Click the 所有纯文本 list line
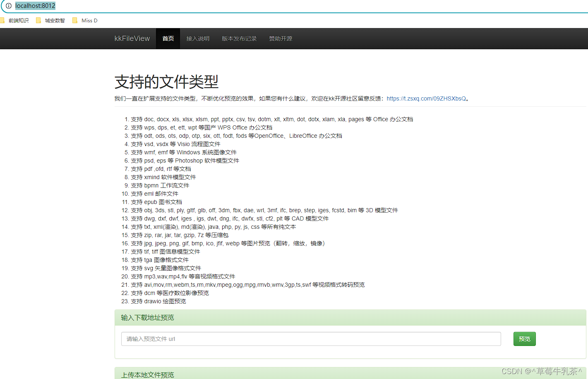The width and height of the screenshot is (588, 379). tap(214, 227)
